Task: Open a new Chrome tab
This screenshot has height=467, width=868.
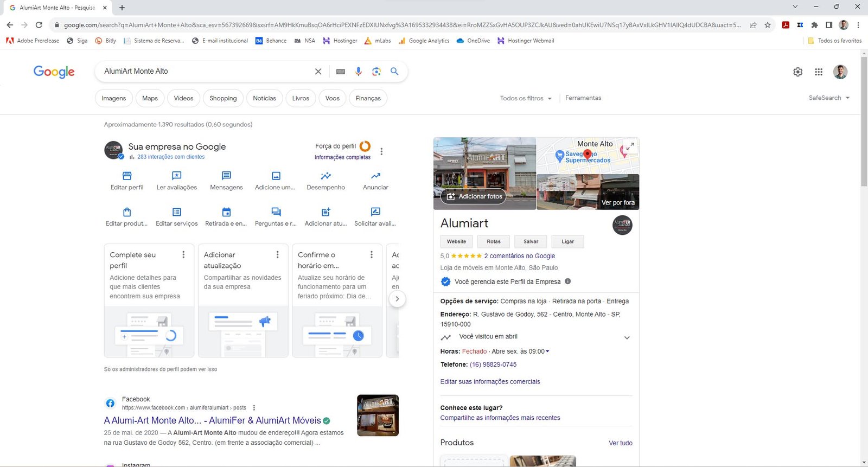Action: (x=122, y=8)
